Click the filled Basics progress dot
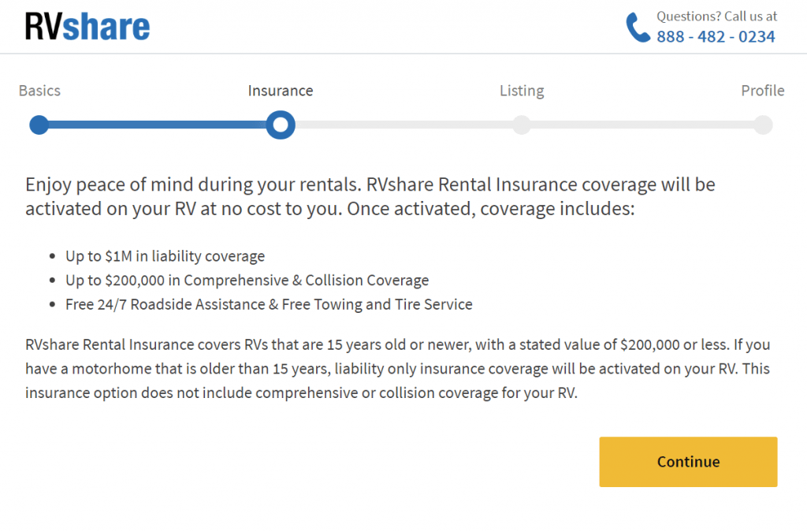This screenshot has height=532, width=807. point(39,125)
